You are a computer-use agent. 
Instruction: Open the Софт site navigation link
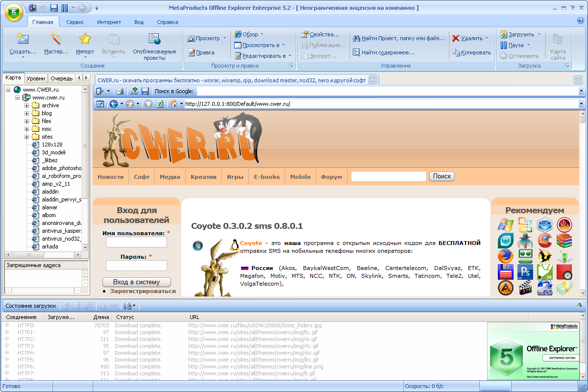pos(142,177)
